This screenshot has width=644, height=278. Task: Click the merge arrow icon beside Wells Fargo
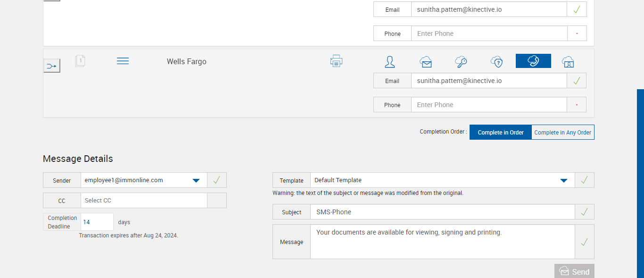click(52, 66)
